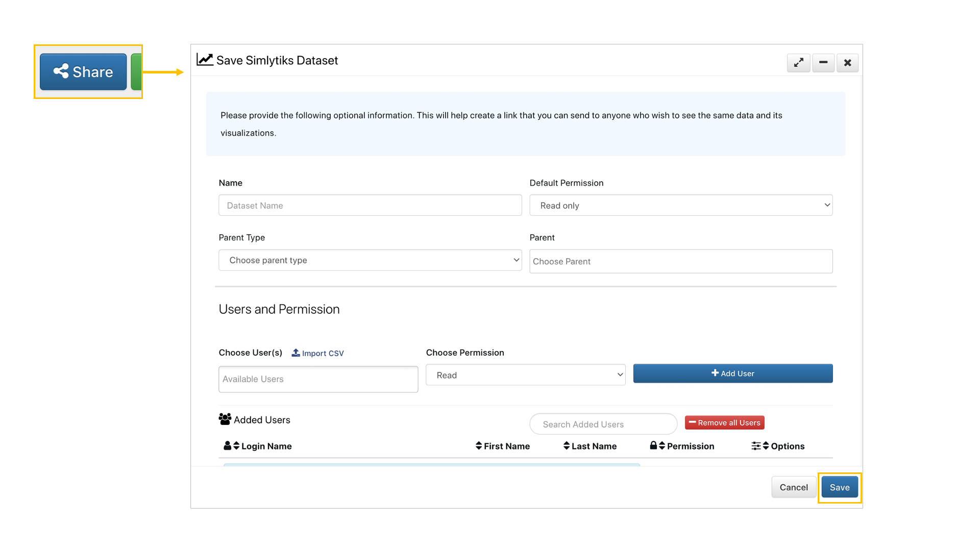Click the Share button
The height and width of the screenshot is (551, 980).
[83, 72]
